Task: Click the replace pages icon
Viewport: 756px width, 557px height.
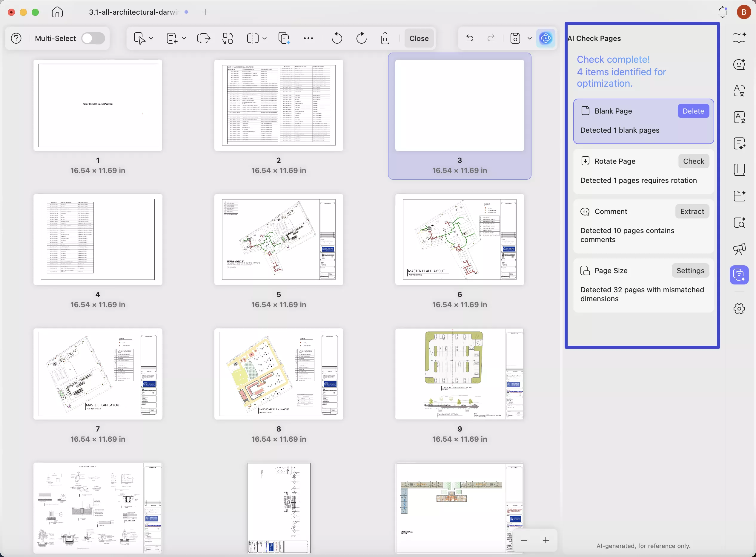Action: [x=228, y=39]
